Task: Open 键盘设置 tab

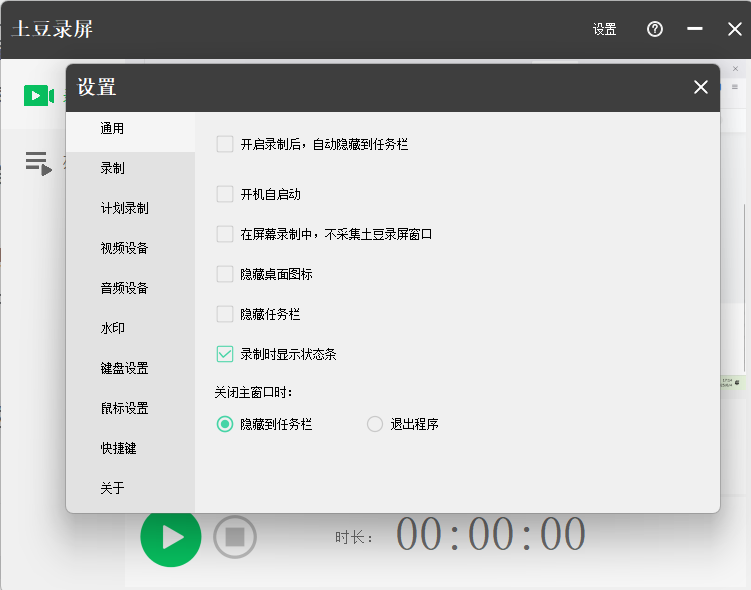Action: 130,368
